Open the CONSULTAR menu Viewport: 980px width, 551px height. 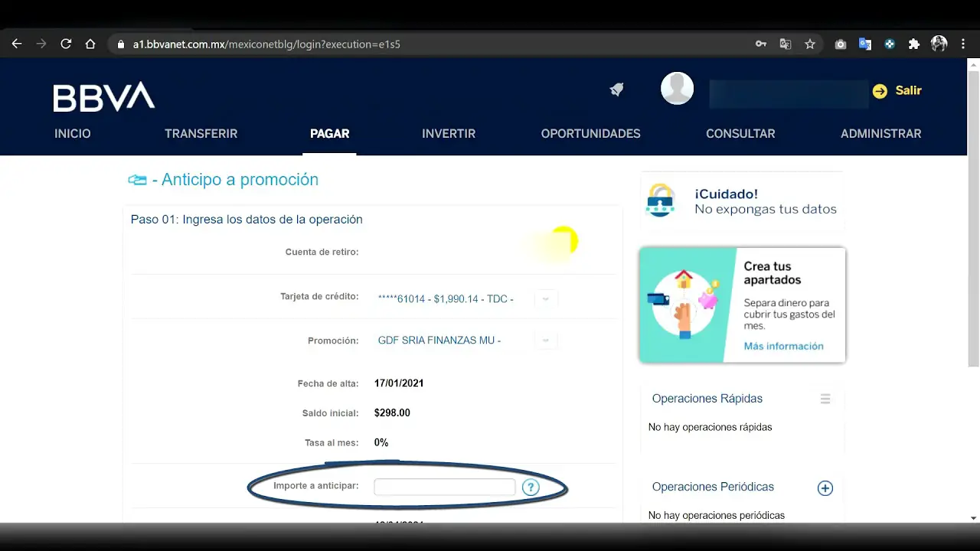click(740, 134)
